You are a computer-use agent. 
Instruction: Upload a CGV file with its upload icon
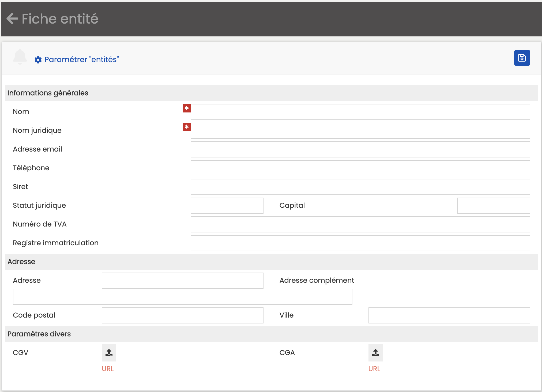pyautogui.click(x=109, y=352)
